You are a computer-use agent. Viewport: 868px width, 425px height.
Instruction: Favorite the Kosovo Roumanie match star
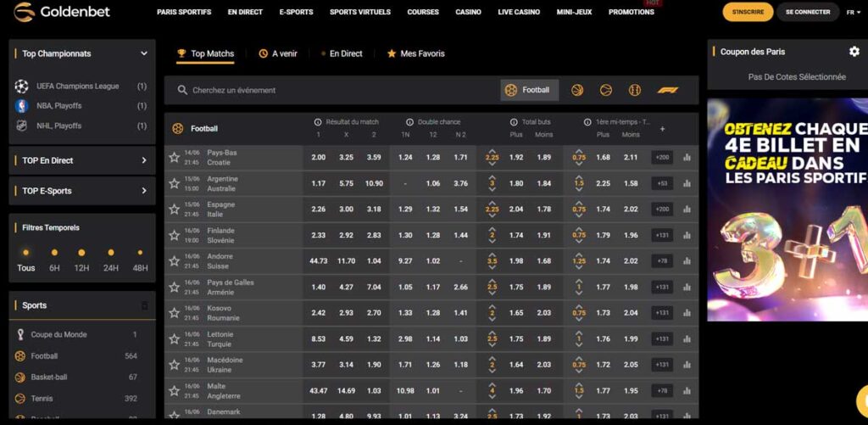(x=175, y=312)
